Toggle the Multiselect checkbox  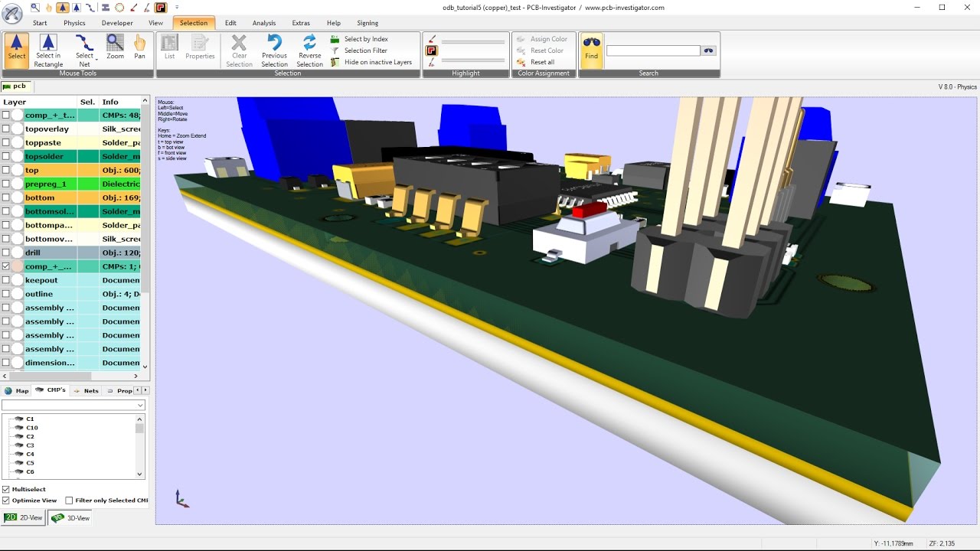[x=6, y=489]
